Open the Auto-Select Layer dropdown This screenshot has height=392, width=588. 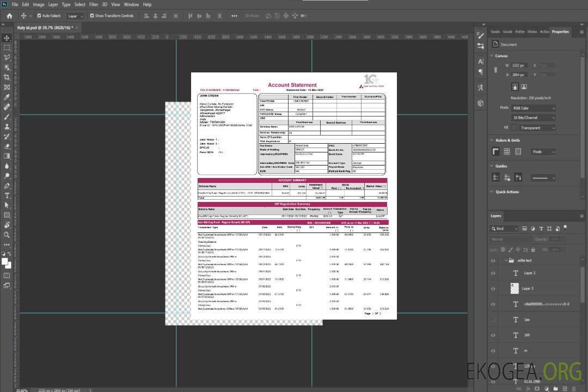[x=75, y=16]
